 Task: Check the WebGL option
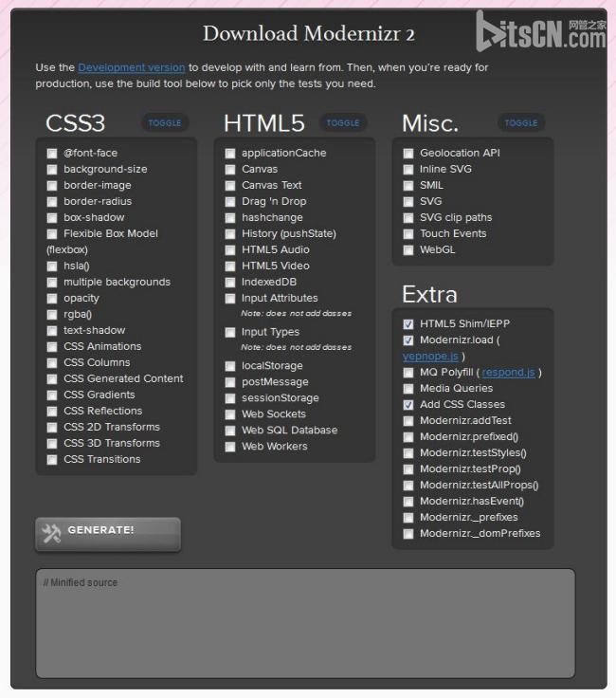tap(408, 250)
